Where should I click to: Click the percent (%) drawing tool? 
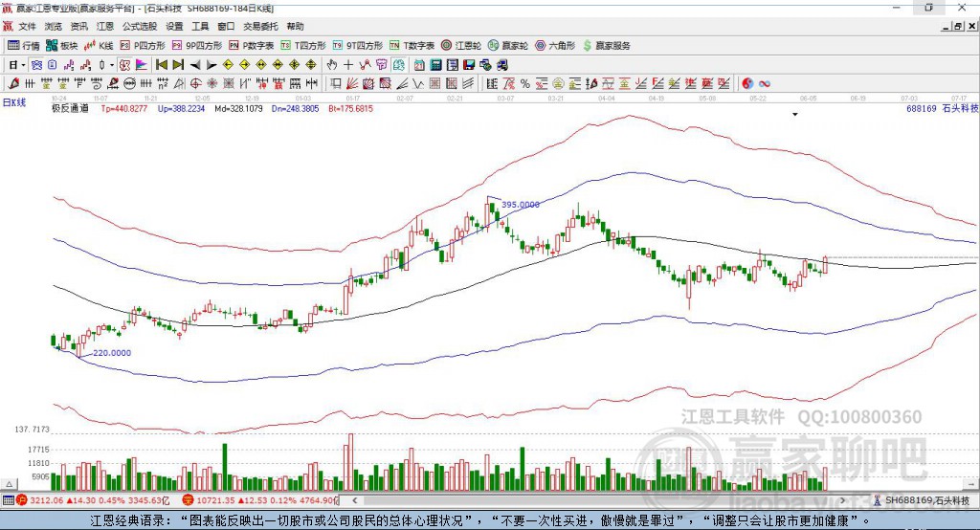tap(524, 83)
